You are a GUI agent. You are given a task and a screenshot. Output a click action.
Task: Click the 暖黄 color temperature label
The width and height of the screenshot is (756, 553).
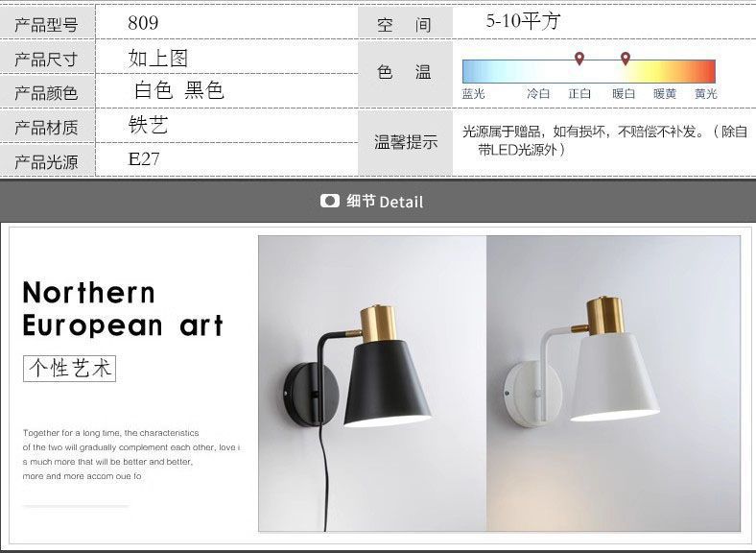(x=665, y=94)
